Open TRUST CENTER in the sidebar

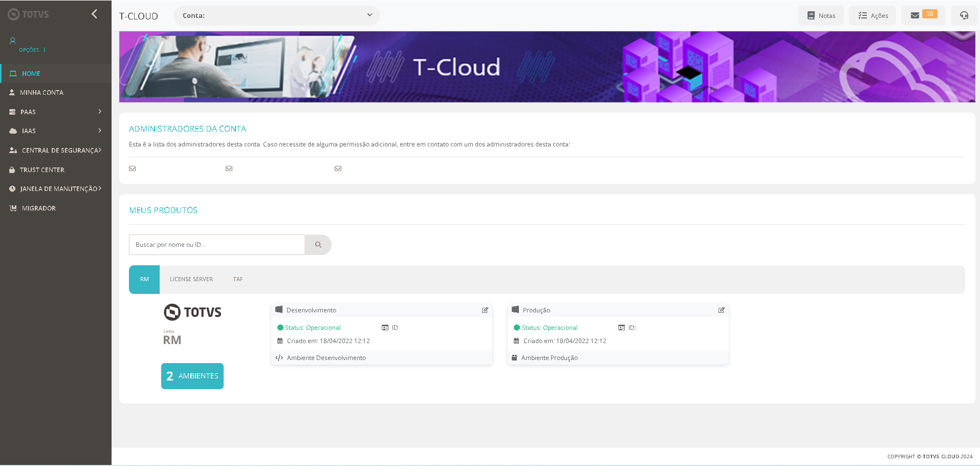[56, 170]
